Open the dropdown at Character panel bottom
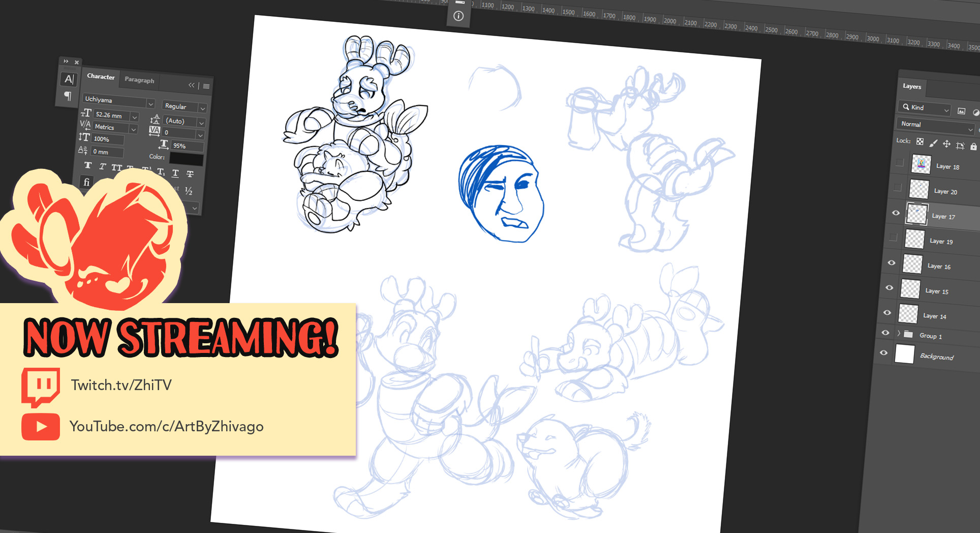 tap(195, 208)
